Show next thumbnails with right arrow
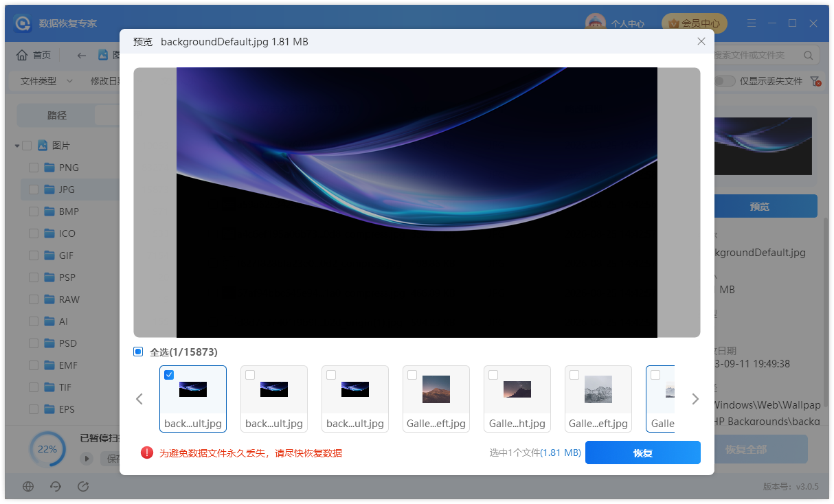 pyautogui.click(x=695, y=399)
